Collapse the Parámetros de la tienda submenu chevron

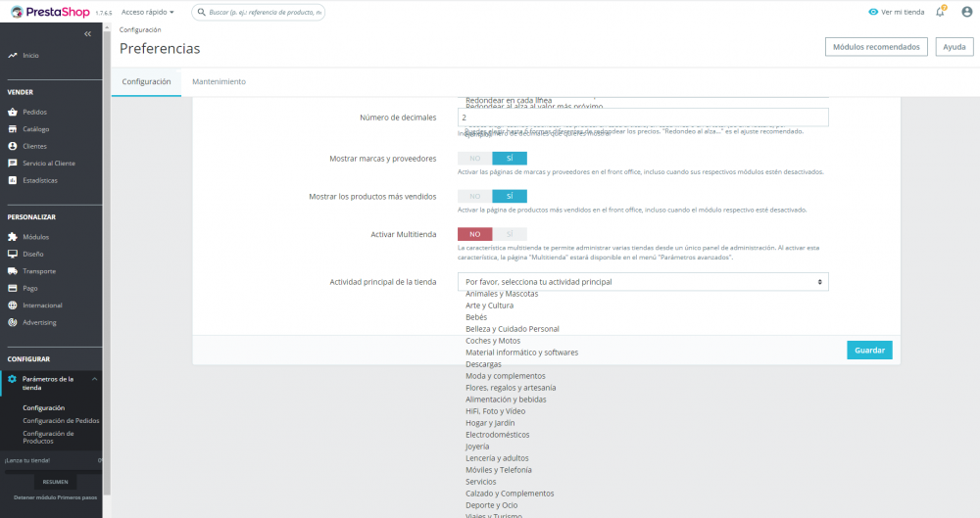[94, 379]
